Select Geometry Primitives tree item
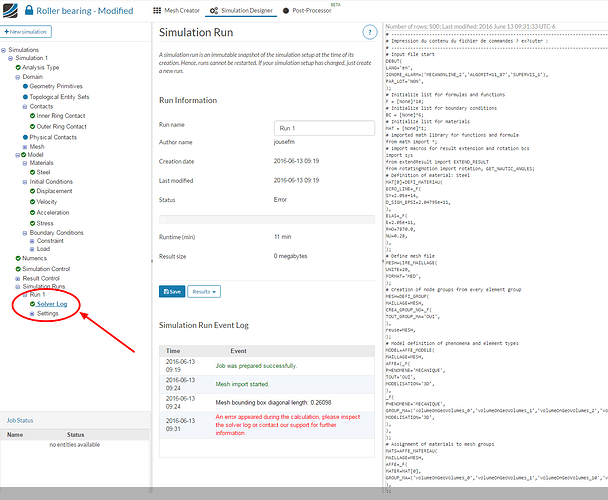The image size is (608, 500). click(x=56, y=86)
